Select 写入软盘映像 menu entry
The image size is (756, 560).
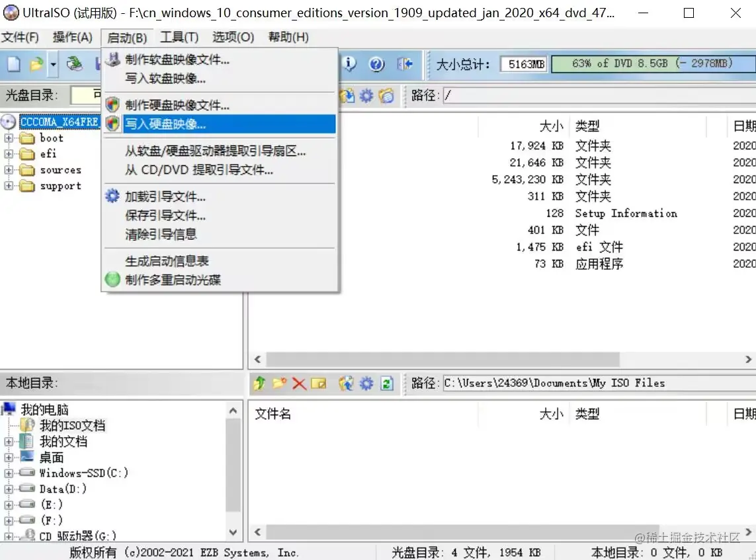(x=220, y=79)
